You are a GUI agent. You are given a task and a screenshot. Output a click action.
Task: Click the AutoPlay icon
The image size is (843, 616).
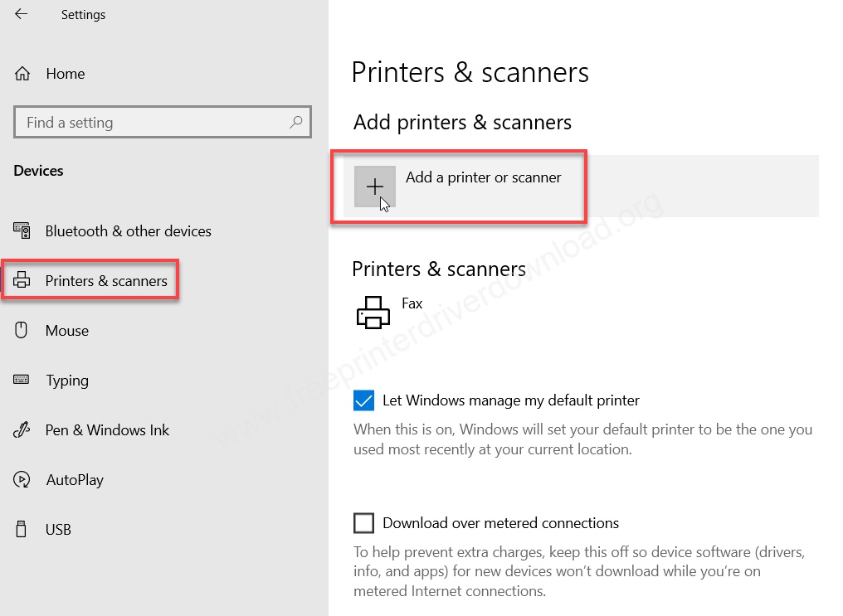pos(22,479)
